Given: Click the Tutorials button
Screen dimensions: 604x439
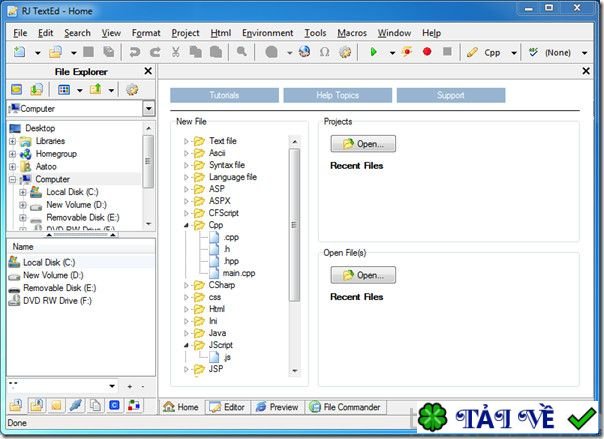Looking at the screenshot, I should coord(224,95).
